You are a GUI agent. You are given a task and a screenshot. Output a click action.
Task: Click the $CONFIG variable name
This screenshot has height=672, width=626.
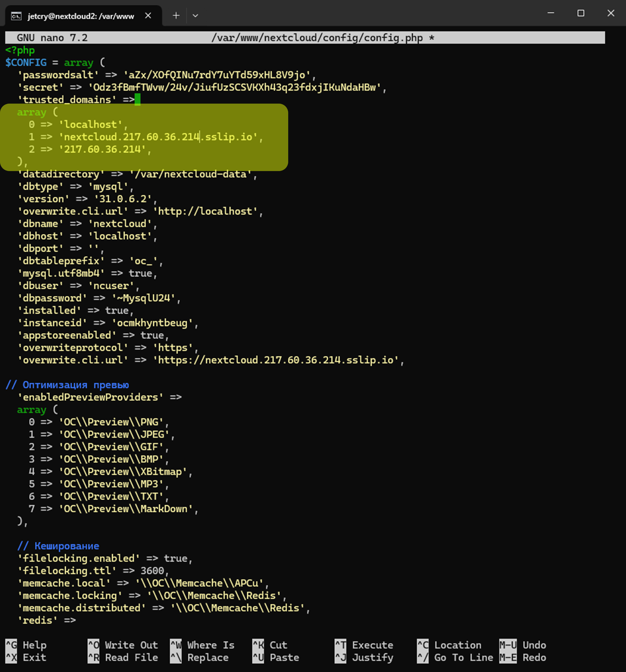coord(26,63)
